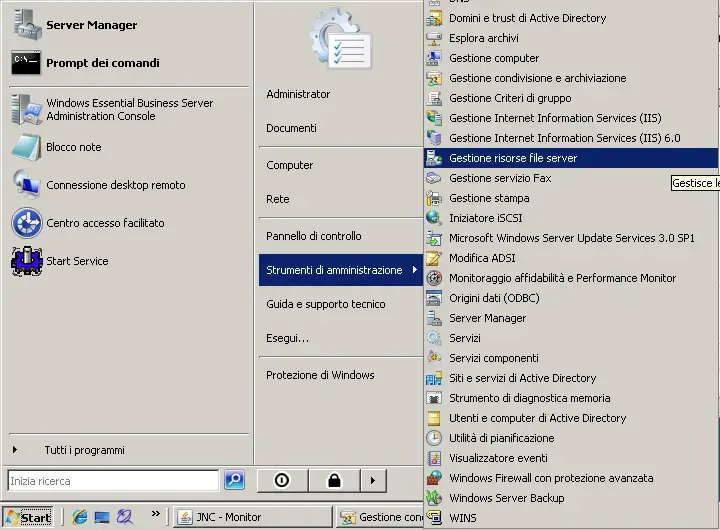Viewport: 720px width, 530px height.
Task: Expand the Strumenti di amministrazione submenu
Action: 341,270
